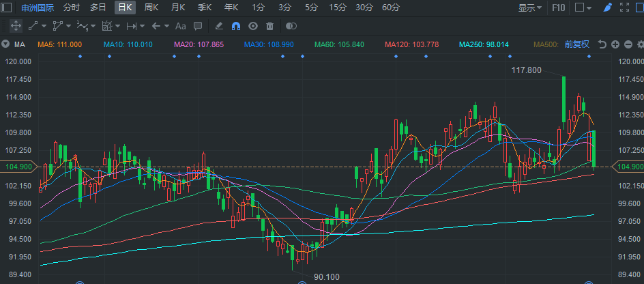Open the 显示 display dropdown

[530, 8]
